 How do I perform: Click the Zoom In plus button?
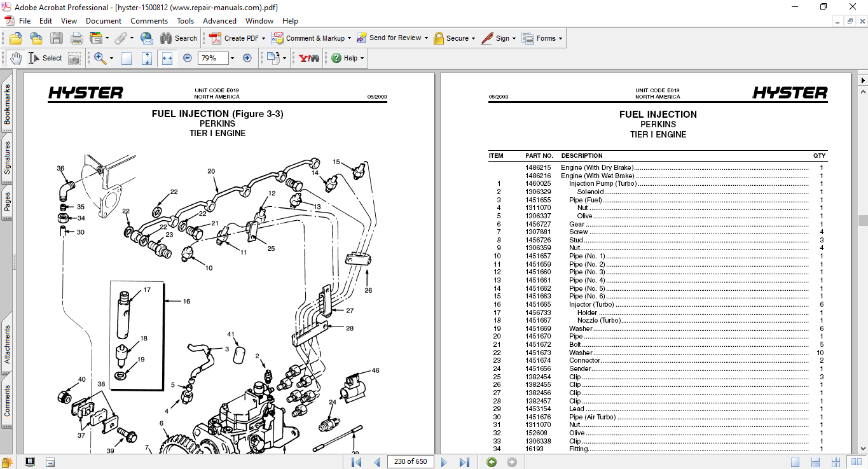pos(247,58)
